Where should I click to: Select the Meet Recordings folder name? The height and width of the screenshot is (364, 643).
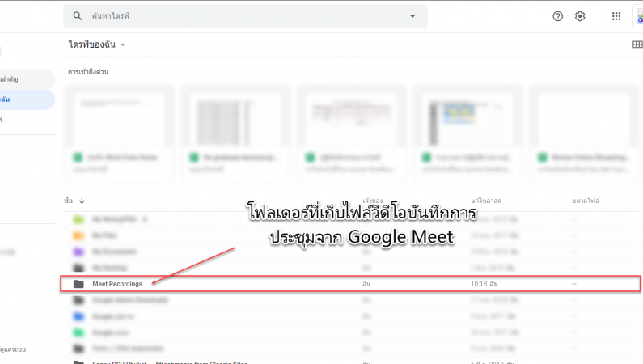(x=117, y=284)
